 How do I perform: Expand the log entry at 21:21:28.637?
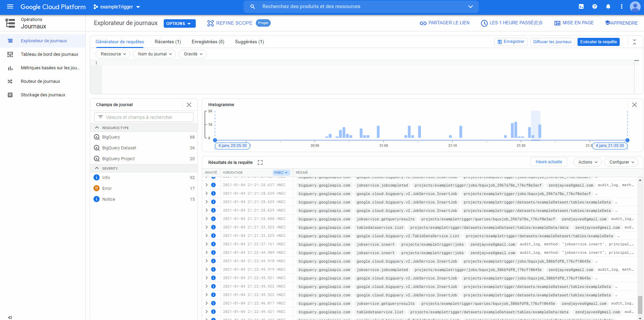(x=207, y=185)
